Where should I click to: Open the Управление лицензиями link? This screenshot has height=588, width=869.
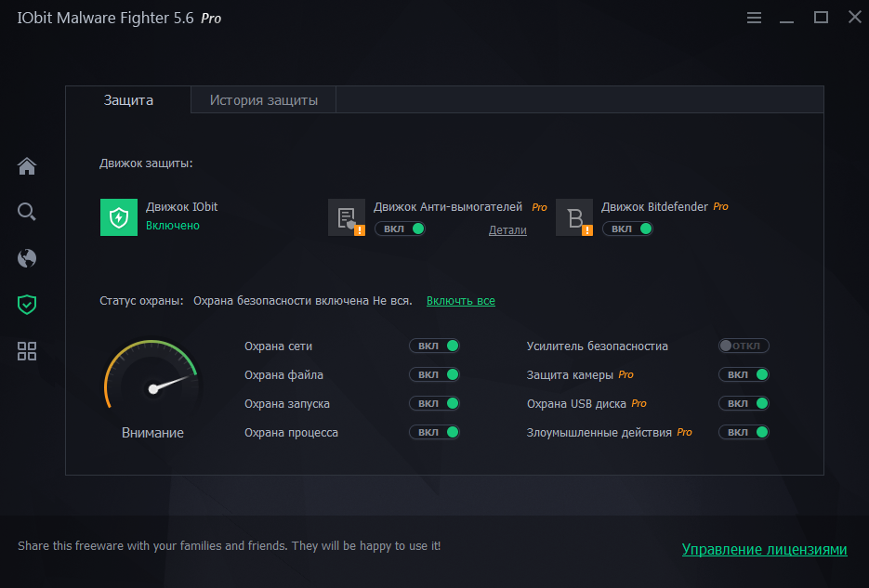(764, 549)
